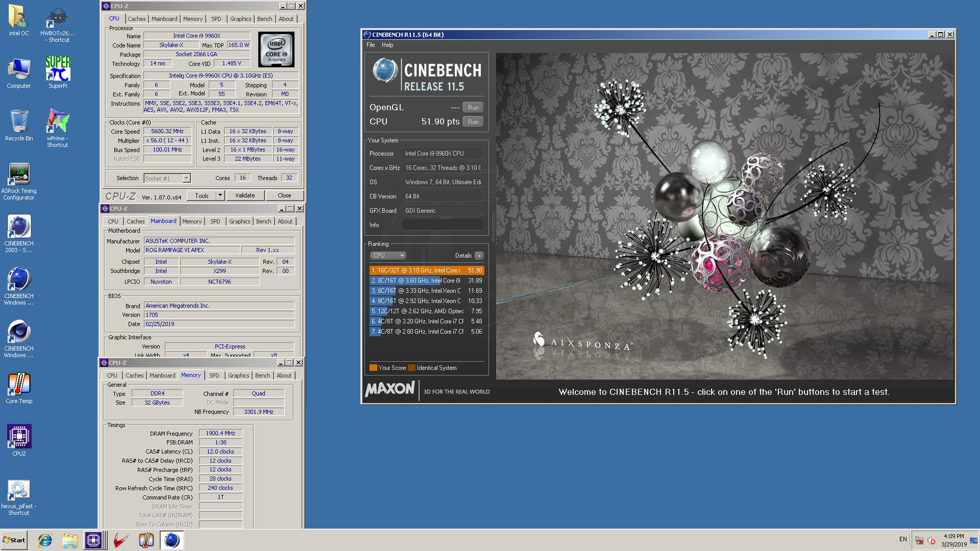
Task: Select ranking row 12C/12T AMD Opteron
Action: 427,311
